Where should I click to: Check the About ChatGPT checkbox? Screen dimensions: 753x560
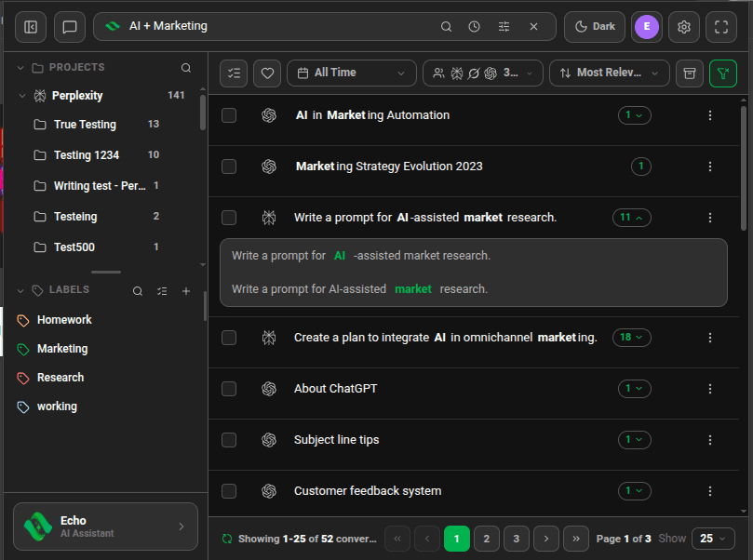coord(229,389)
